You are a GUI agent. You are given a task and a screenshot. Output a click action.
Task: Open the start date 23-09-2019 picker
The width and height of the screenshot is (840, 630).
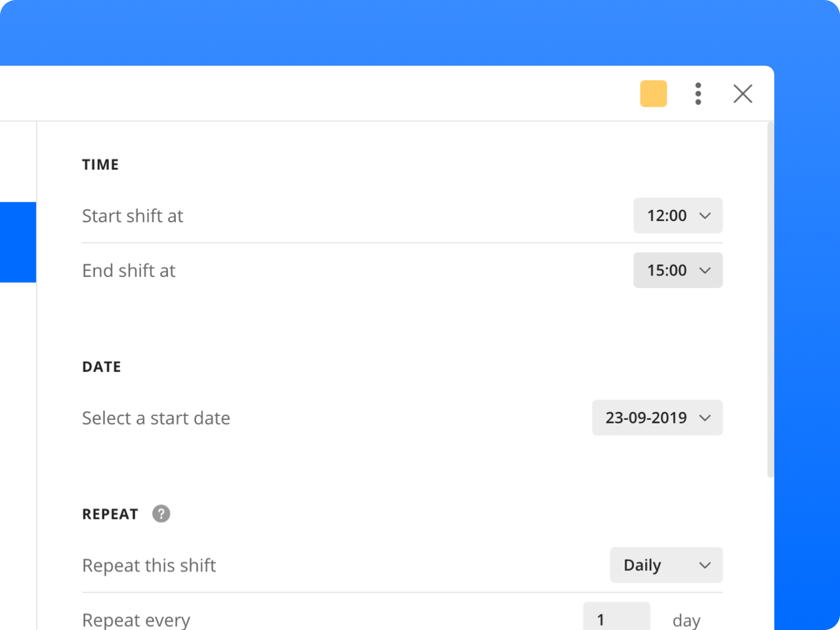point(657,417)
